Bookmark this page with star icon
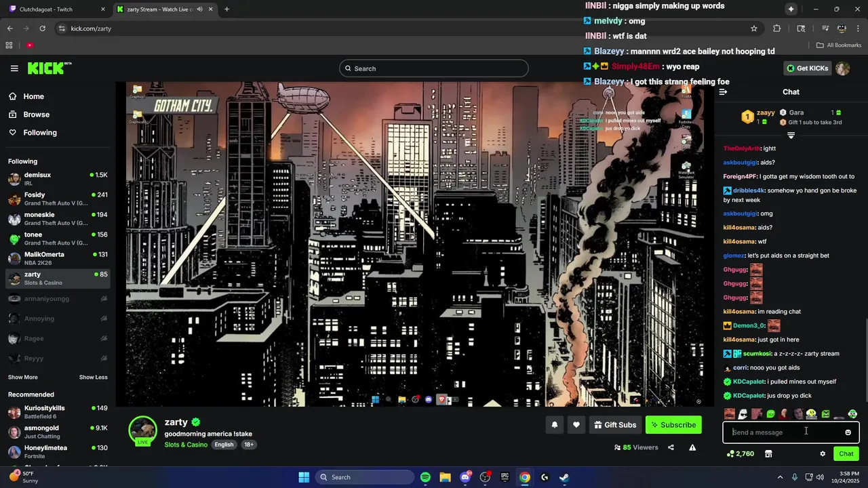Image resolution: width=868 pixels, height=488 pixels. click(x=753, y=28)
